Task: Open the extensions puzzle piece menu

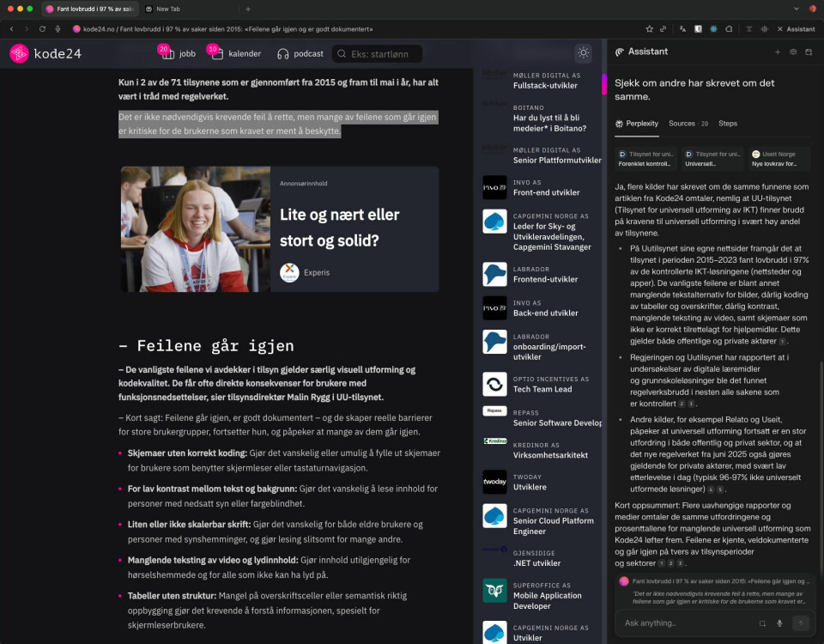Action: pyautogui.click(x=729, y=29)
